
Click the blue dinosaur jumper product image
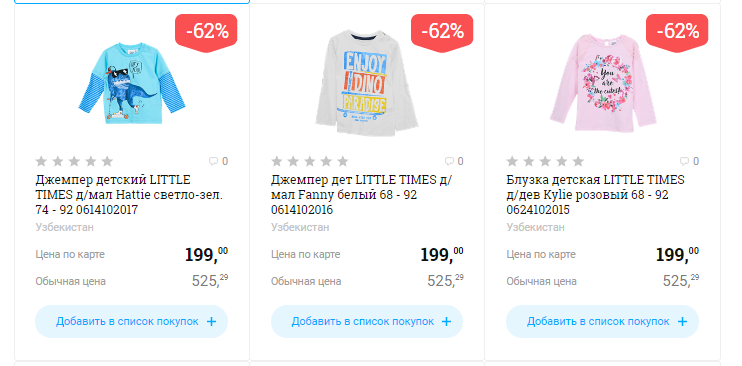coord(132,84)
